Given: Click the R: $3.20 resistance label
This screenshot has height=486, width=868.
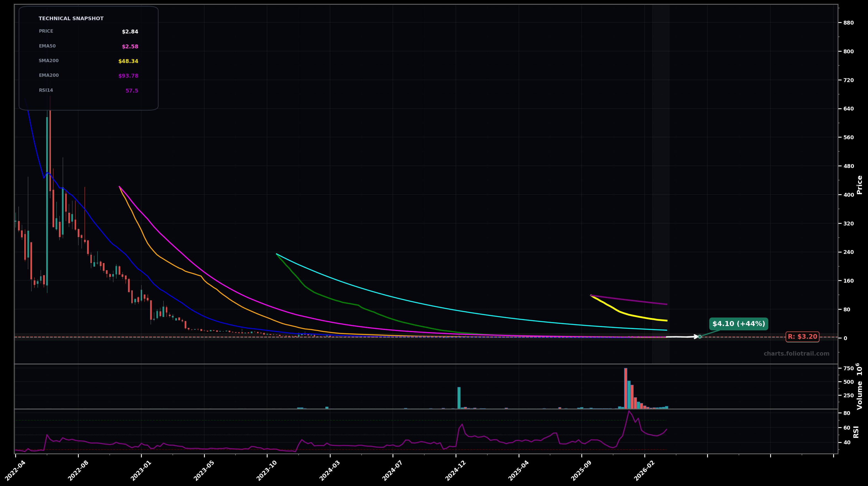Looking at the screenshot, I should coord(802,336).
